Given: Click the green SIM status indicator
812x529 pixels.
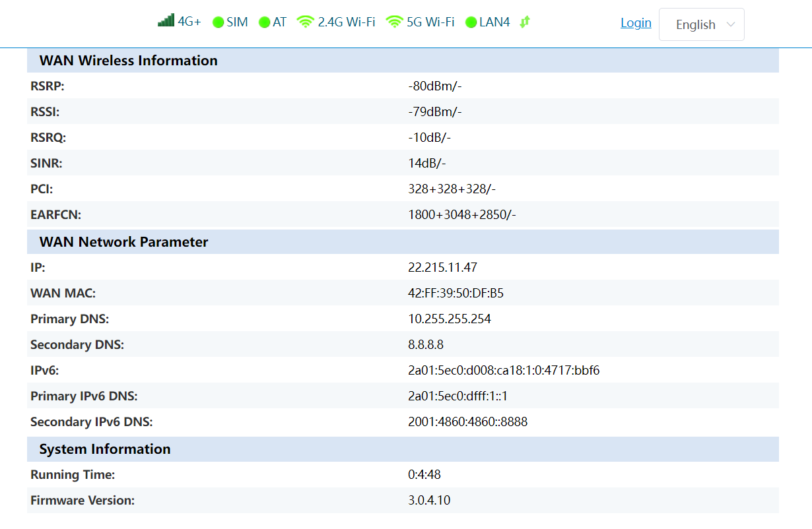Looking at the screenshot, I should click(219, 22).
